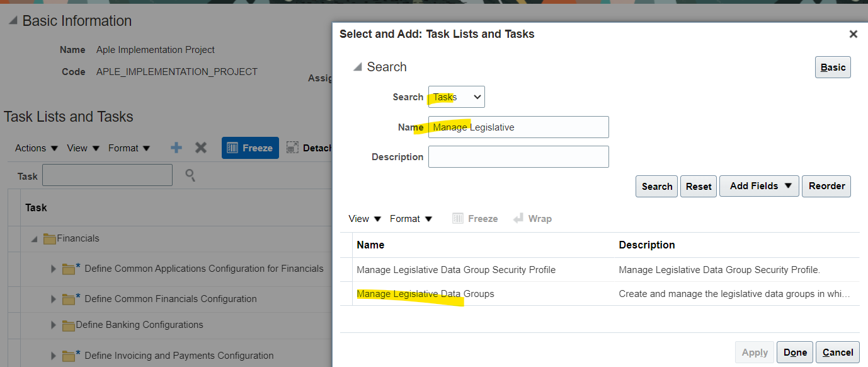The height and width of the screenshot is (367, 868).
Task: Click the Financials folder icon
Action: tap(49, 239)
